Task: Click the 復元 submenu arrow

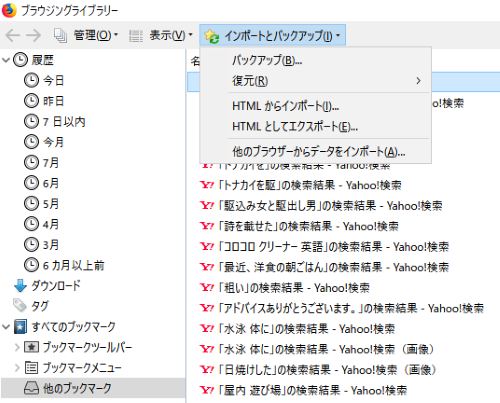Action: [x=418, y=81]
